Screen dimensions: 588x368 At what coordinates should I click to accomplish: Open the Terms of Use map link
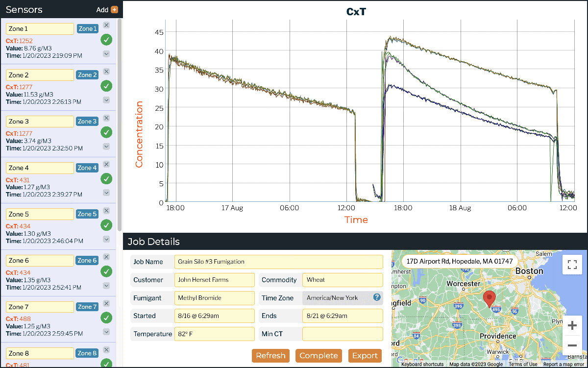(523, 364)
